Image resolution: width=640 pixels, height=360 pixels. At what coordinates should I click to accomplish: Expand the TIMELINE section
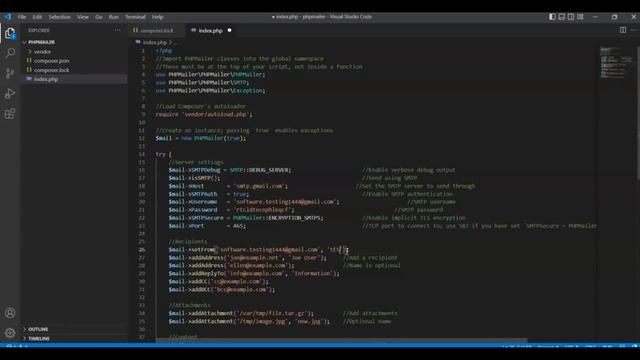click(x=39, y=338)
